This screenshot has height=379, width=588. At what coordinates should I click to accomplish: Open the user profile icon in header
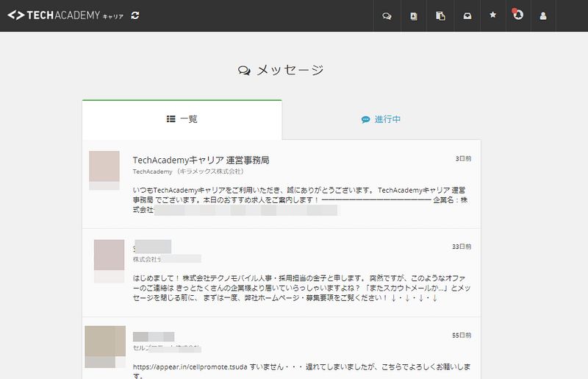(543, 16)
